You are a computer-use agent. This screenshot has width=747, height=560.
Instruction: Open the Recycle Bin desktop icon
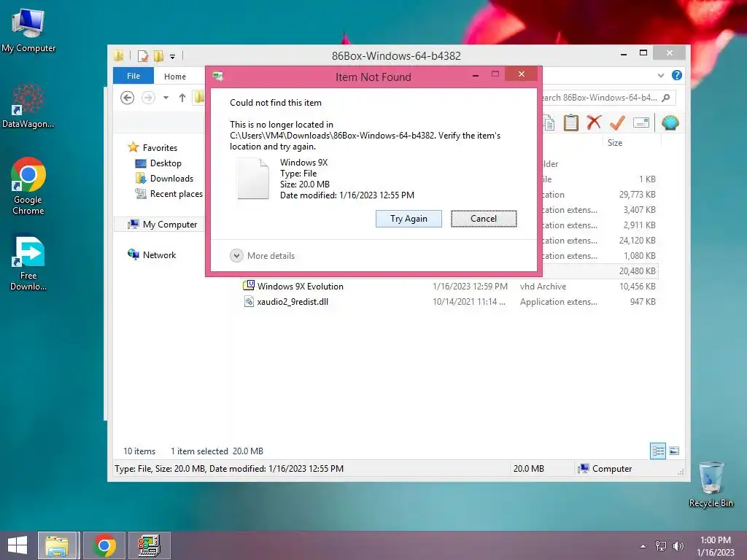711,484
